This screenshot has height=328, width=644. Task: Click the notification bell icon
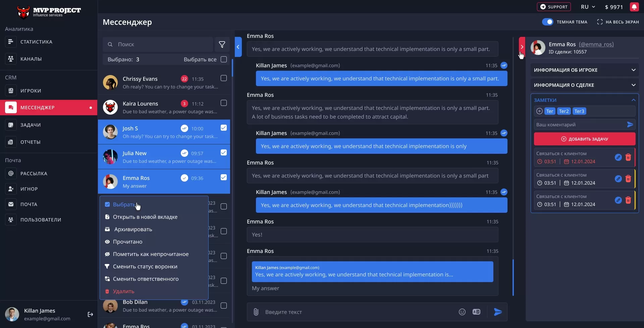(634, 7)
